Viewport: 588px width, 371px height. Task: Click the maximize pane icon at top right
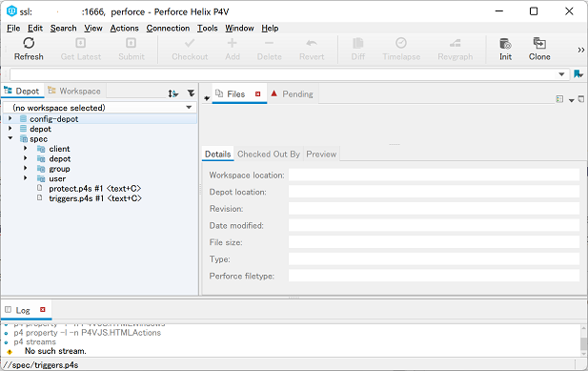point(581,99)
